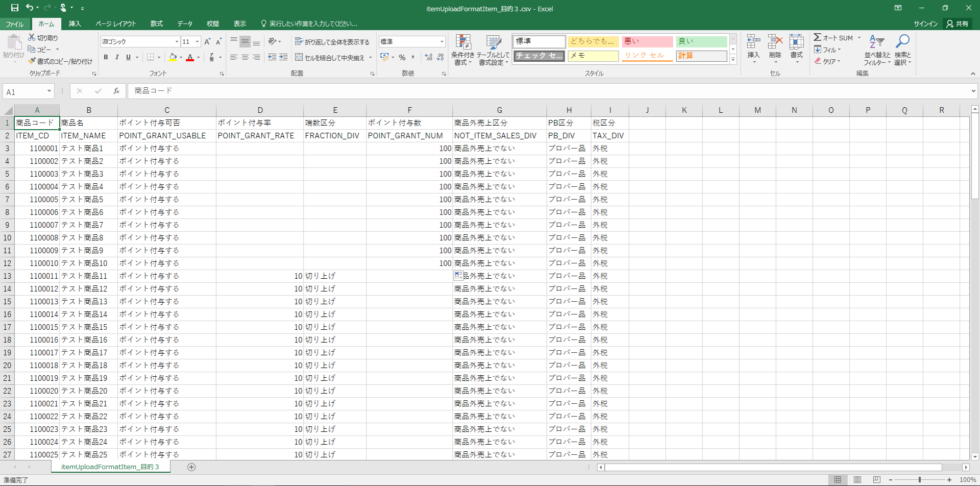This screenshot has width=980, height=486.
Task: Click the 共有 (Share) button
Action: click(958, 24)
